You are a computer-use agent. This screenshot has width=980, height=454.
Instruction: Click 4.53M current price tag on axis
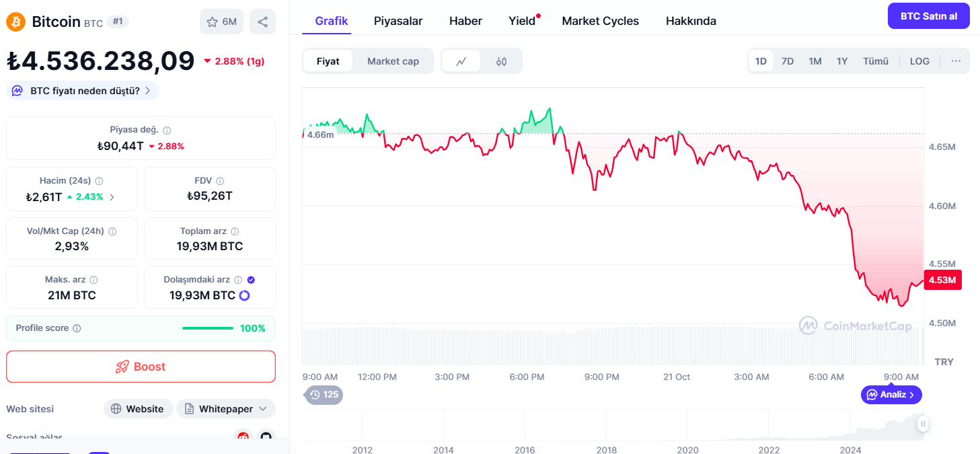tap(942, 280)
